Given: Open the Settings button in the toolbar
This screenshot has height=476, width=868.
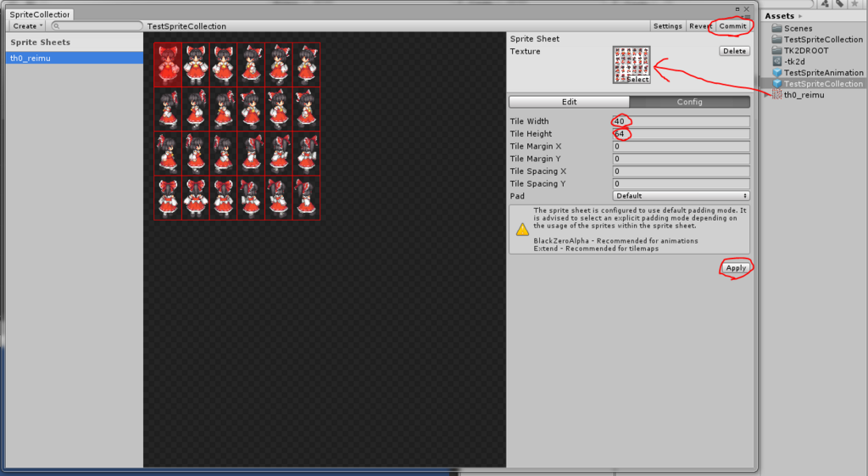Looking at the screenshot, I should point(668,26).
